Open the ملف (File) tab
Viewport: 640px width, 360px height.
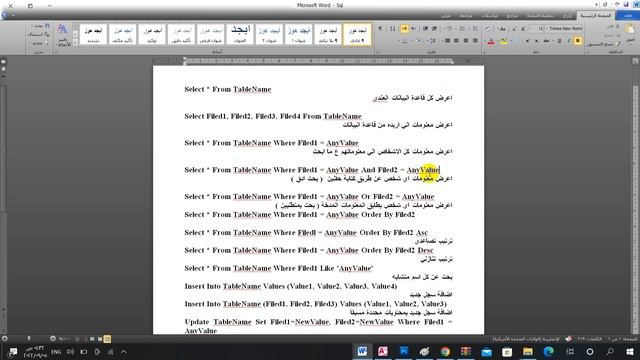(x=627, y=15)
